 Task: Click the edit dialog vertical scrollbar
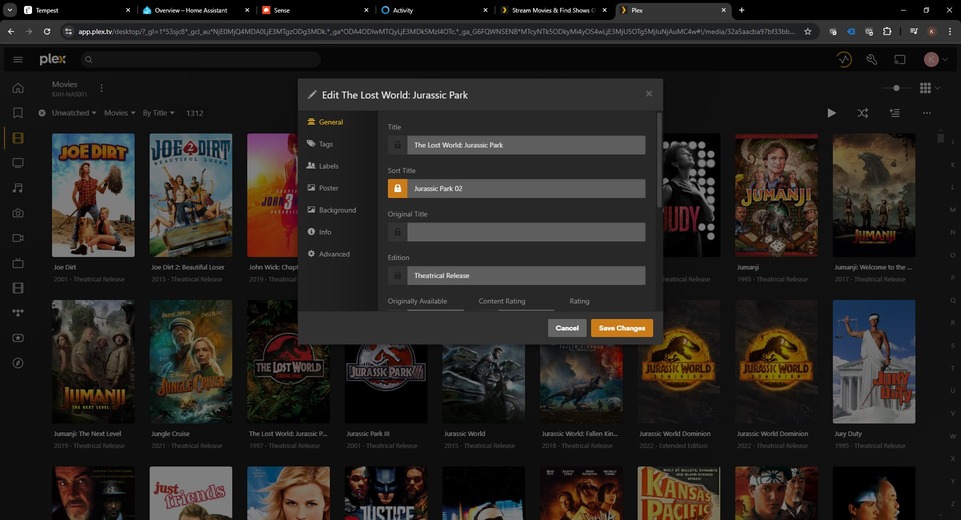click(x=659, y=159)
